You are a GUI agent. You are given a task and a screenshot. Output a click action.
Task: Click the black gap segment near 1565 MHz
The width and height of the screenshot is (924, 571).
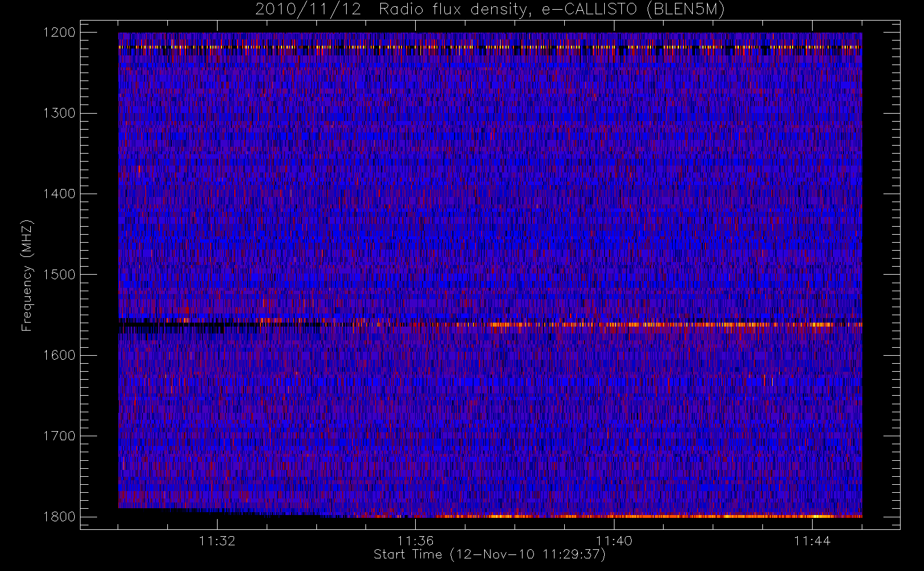tap(217, 325)
